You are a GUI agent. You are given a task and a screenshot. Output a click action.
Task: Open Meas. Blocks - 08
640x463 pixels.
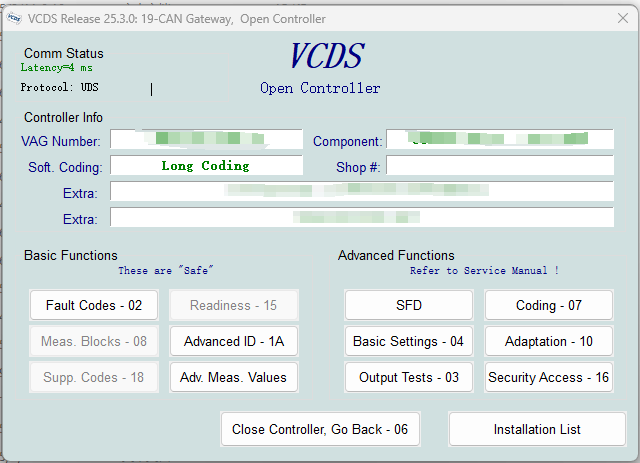[x=94, y=341]
